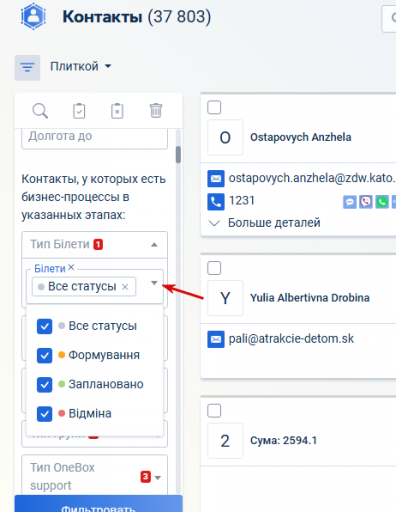Click the phone number 1231
The width and height of the screenshot is (396, 512).
(x=242, y=201)
